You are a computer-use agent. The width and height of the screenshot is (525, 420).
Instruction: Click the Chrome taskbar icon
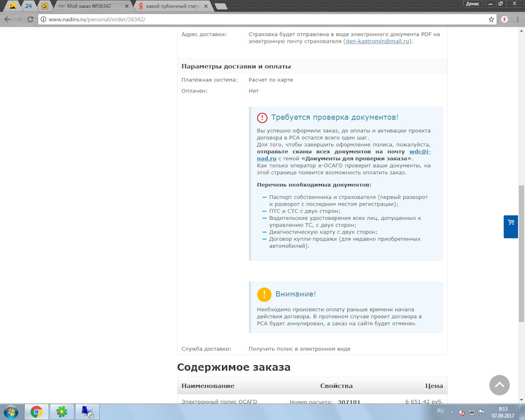(x=36, y=412)
